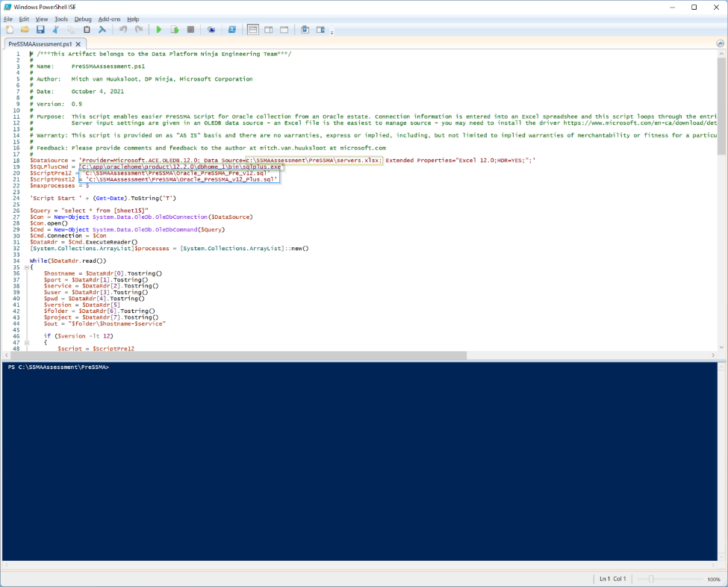Viewport: 728px width, 587px height.
Task: Open the Debug menu
Action: 83,19
